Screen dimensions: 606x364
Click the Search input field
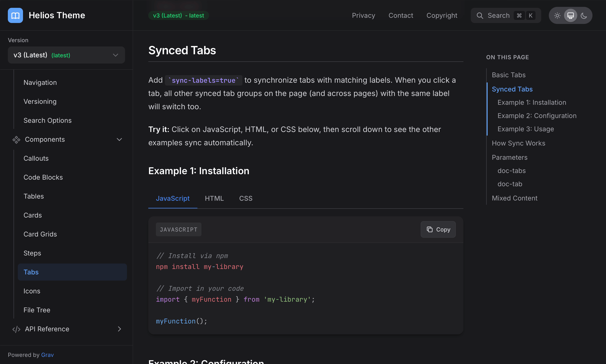coord(499,15)
